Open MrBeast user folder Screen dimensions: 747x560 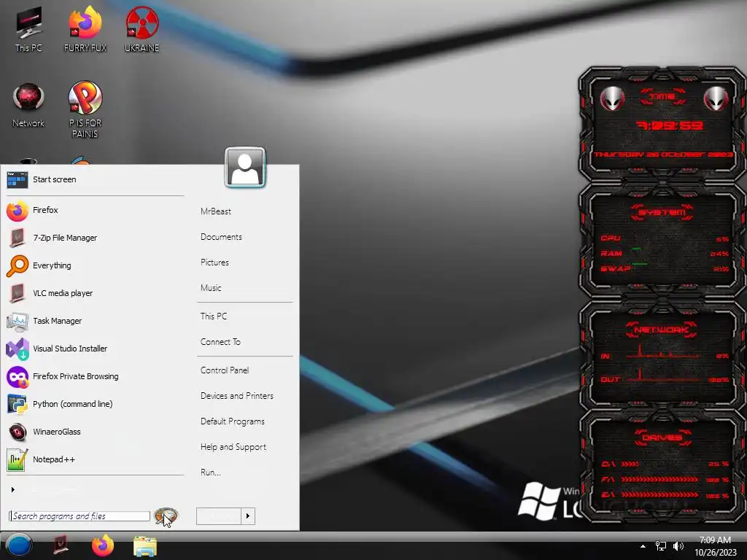point(216,211)
